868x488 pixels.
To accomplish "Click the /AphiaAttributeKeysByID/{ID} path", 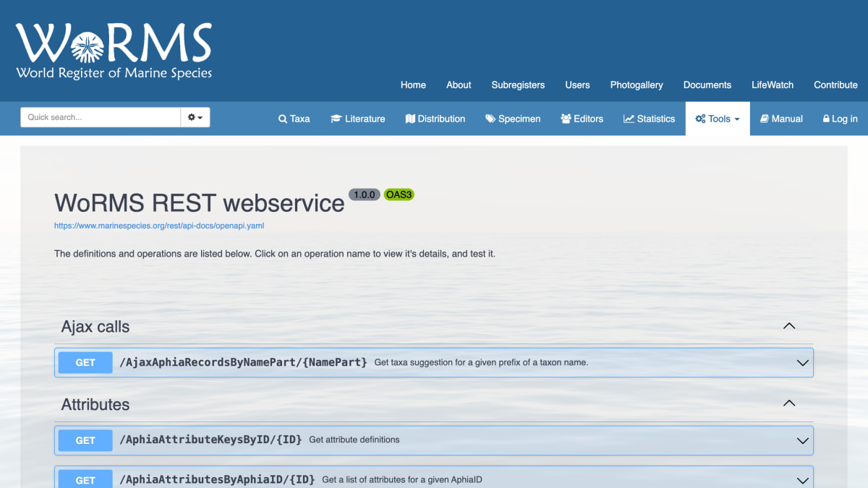I will click(210, 440).
